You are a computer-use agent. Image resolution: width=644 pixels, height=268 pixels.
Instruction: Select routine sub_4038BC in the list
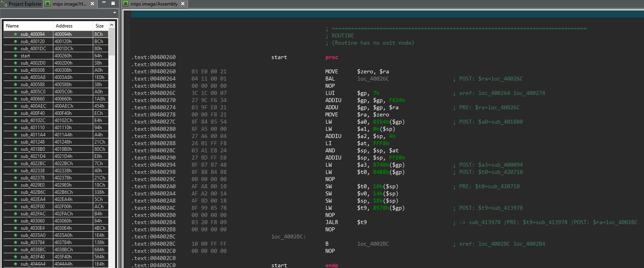click(56, 250)
